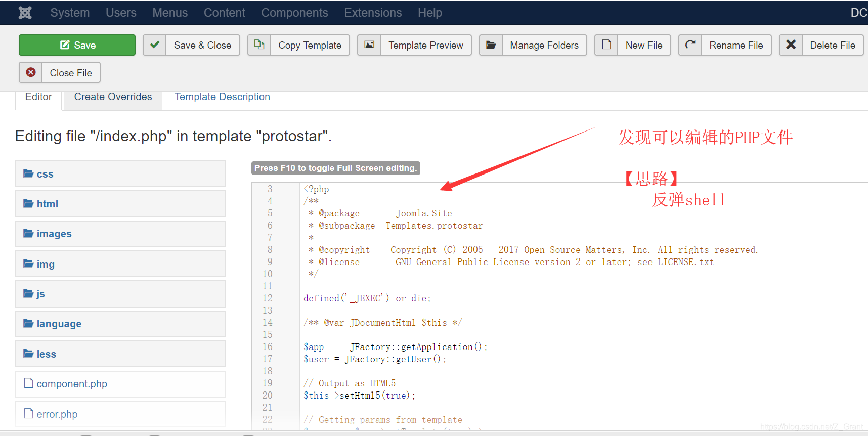The width and height of the screenshot is (868, 436).
Task: Expand the less folder
Action: point(120,354)
